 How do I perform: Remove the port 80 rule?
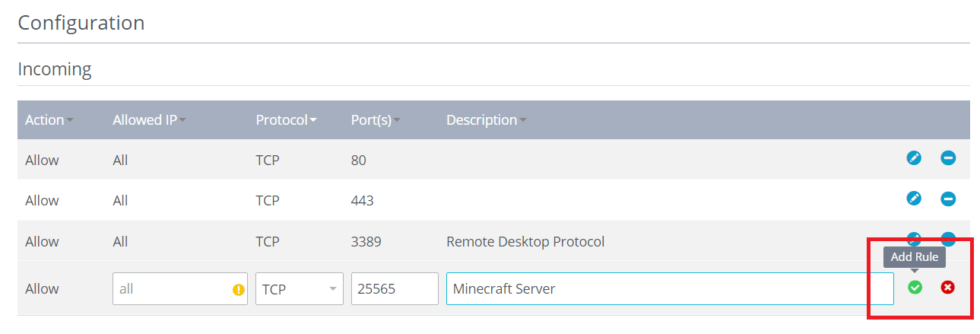pyautogui.click(x=948, y=158)
